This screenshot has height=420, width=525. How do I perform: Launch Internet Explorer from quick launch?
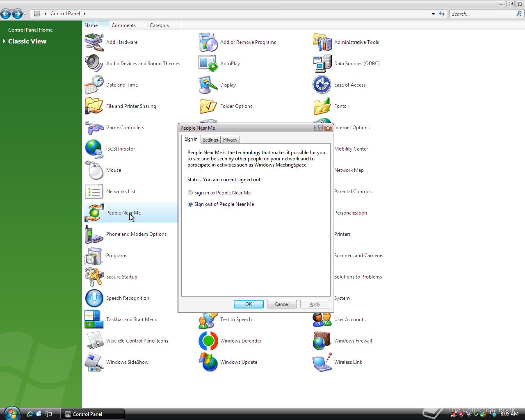coord(30,414)
